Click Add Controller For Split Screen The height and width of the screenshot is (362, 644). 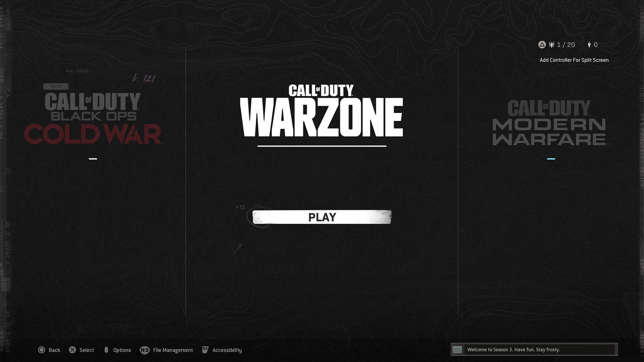click(575, 60)
